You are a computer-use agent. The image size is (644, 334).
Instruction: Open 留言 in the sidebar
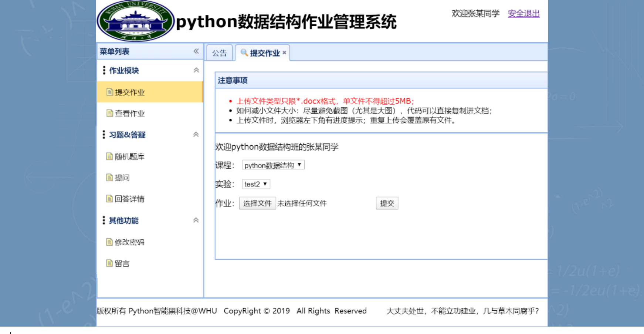coord(150,263)
